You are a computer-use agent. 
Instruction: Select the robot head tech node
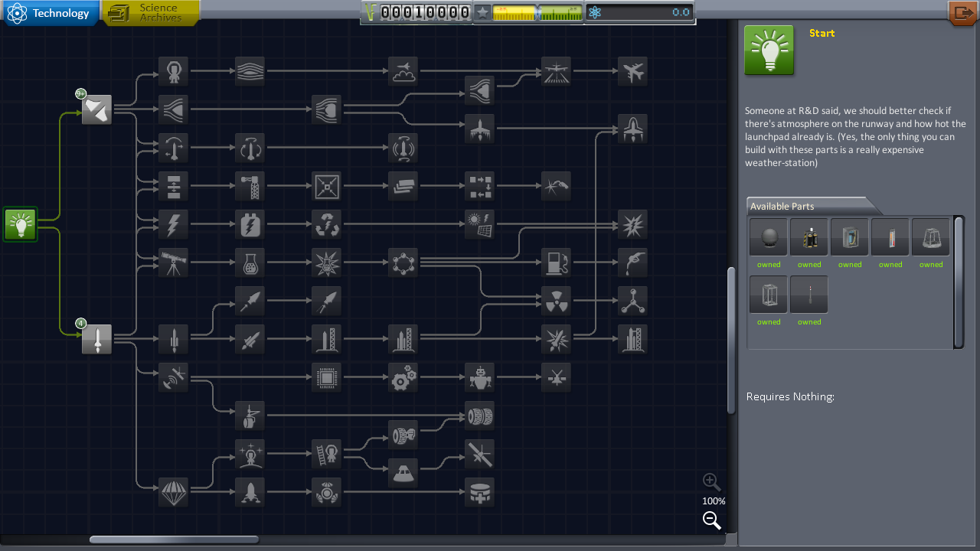(x=479, y=377)
